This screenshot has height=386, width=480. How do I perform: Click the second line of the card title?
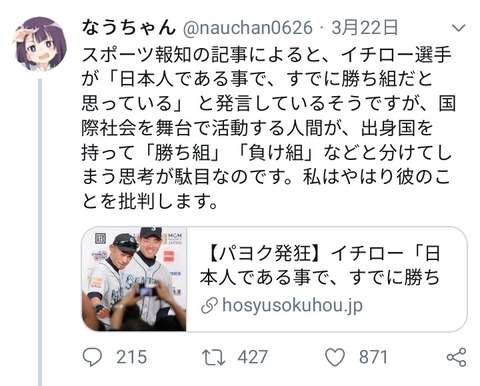pos(320,277)
